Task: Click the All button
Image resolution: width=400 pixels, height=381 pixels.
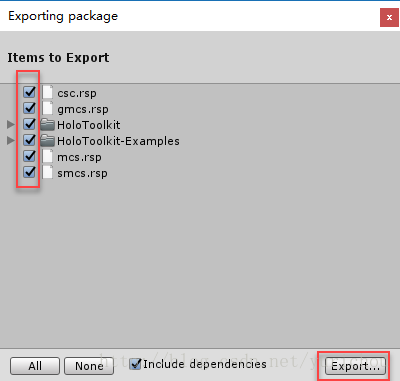Action: tap(35, 366)
